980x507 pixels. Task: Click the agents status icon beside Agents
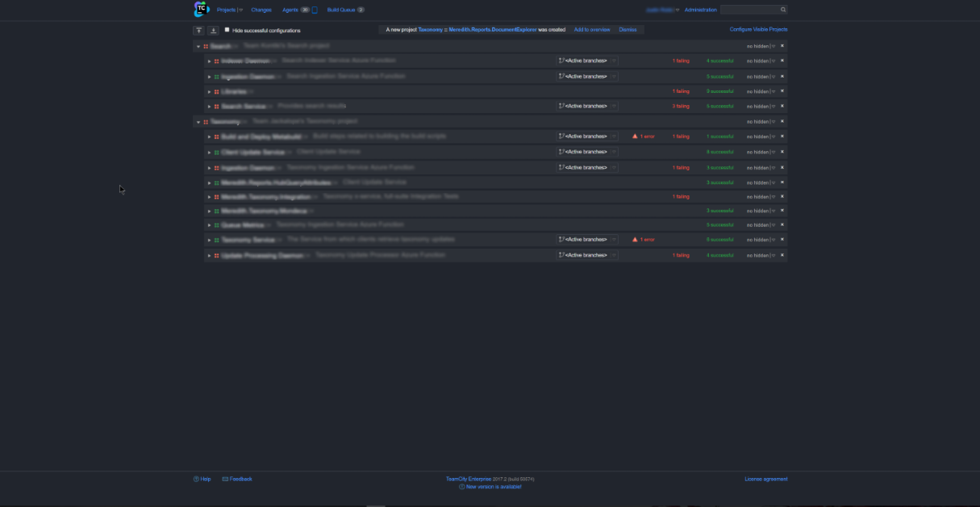(x=315, y=10)
